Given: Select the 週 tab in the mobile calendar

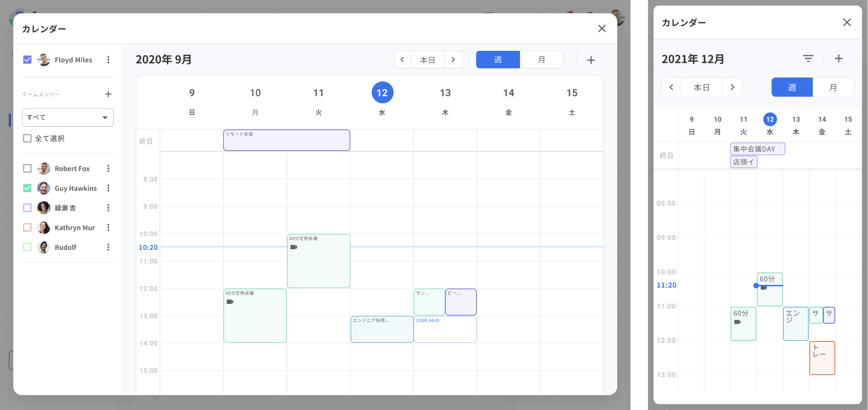Looking at the screenshot, I should coord(792,87).
